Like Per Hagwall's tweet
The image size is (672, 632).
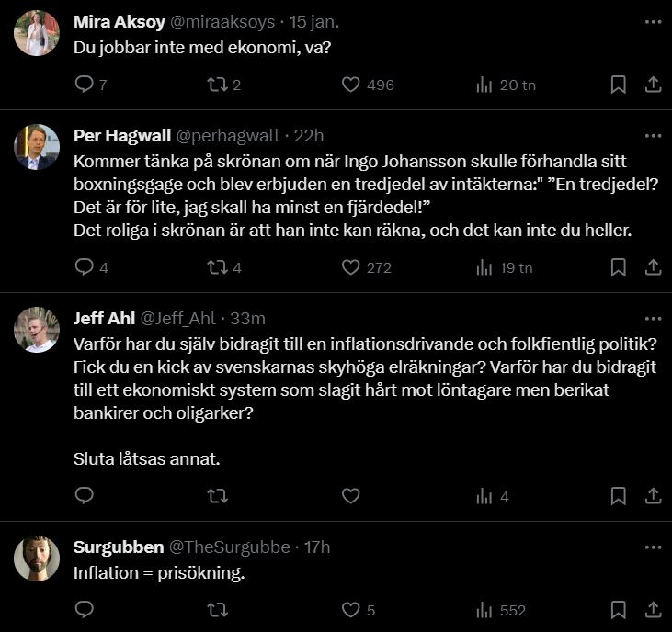point(350,267)
